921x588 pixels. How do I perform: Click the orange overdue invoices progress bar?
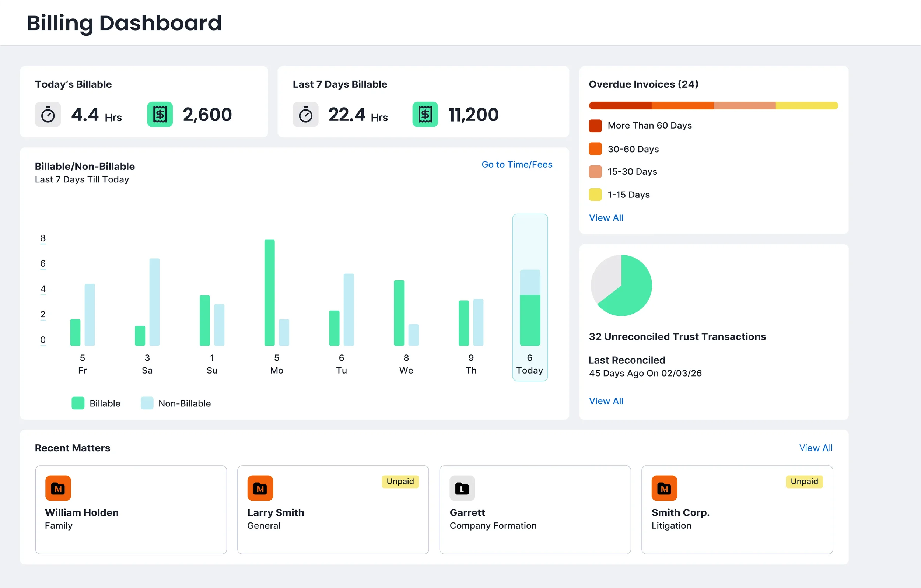713,105
